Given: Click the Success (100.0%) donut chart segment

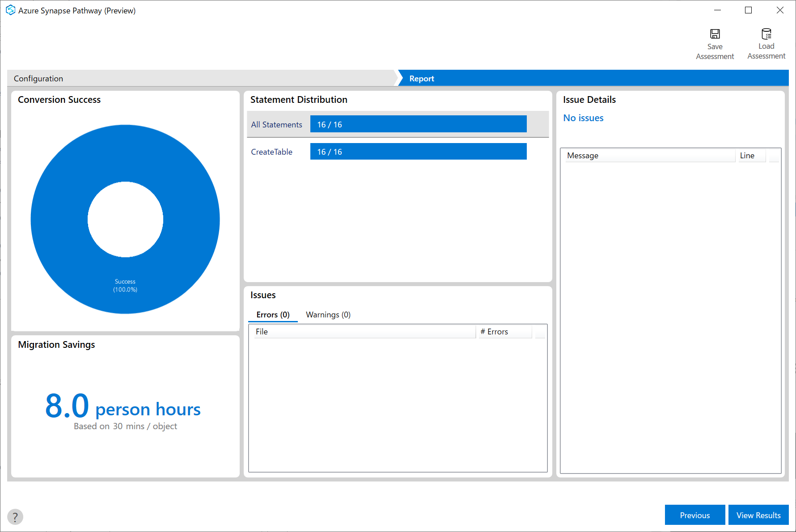Looking at the screenshot, I should [x=125, y=286].
